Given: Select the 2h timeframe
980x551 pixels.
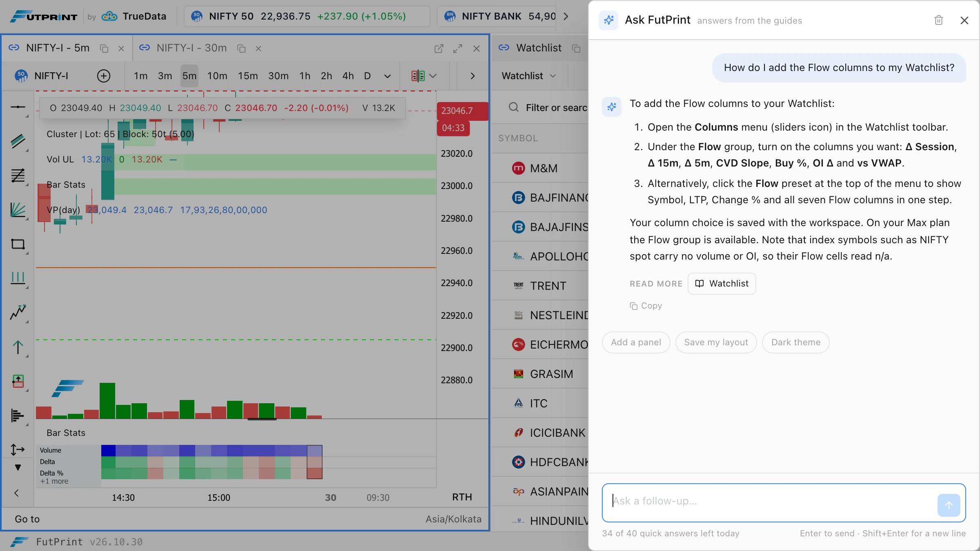Looking at the screenshot, I should point(326,76).
